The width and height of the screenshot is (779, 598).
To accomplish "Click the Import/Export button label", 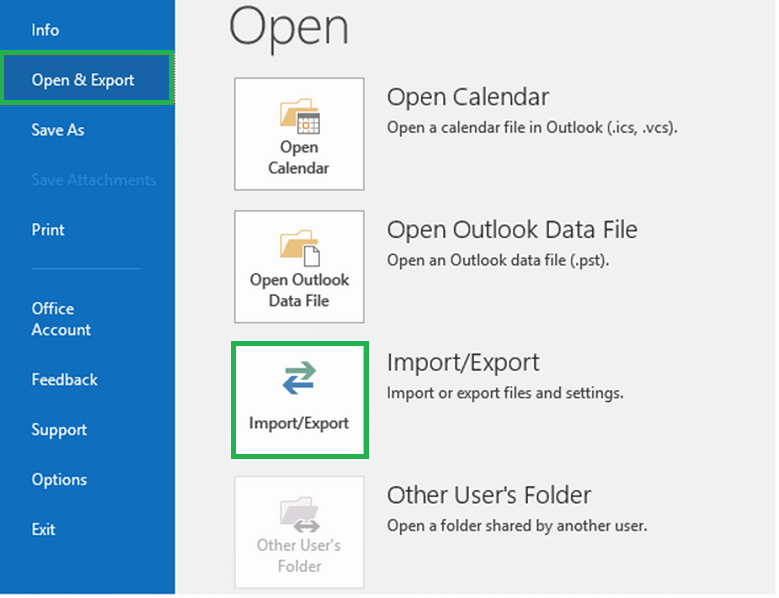I will 299,423.
